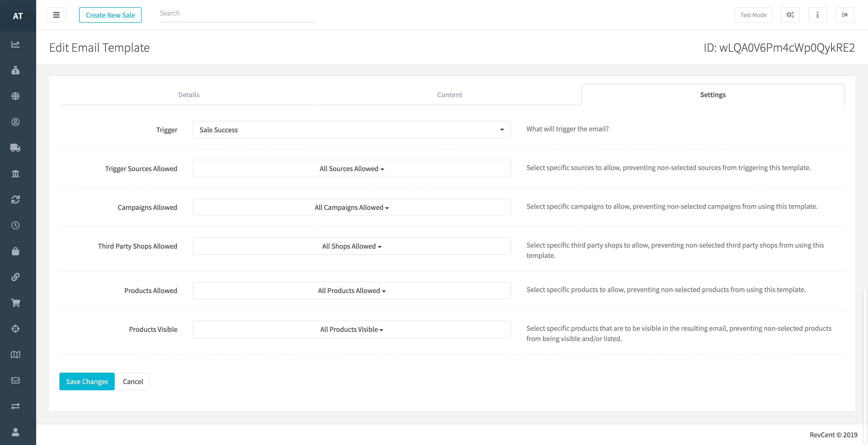Viewport: 868px width, 445px height.
Task: Click the clock icon in sidebar
Action: point(16,225)
